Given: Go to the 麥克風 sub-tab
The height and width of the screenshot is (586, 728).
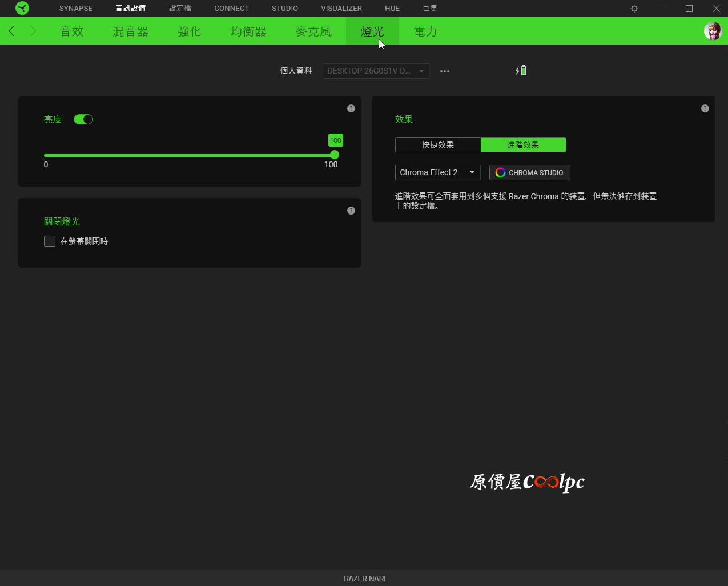Looking at the screenshot, I should coord(314,31).
